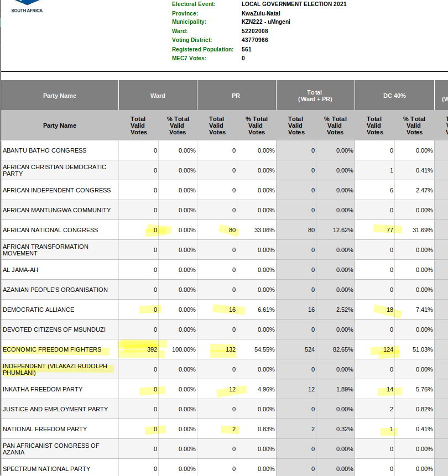Click Inkatha Freedom Party DC percentage '5.76%'
448x476 pixels.
tap(424, 390)
